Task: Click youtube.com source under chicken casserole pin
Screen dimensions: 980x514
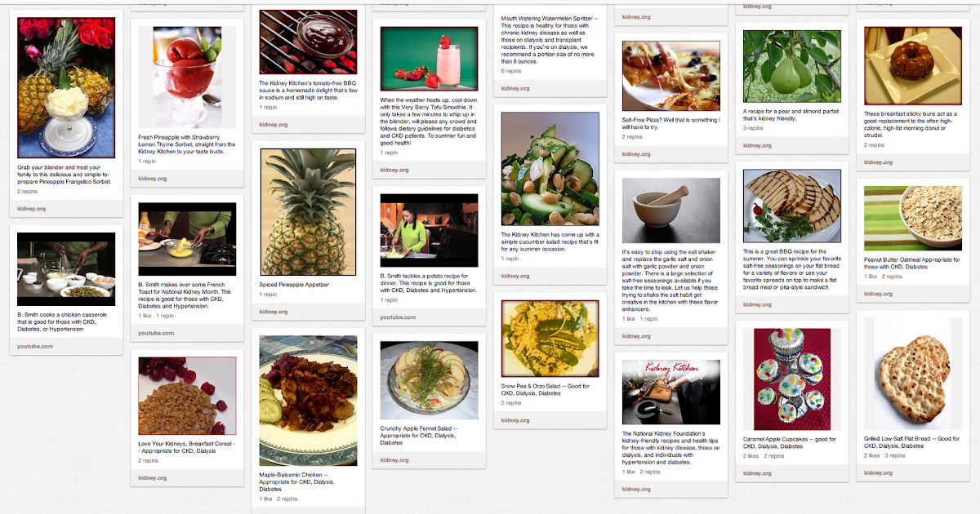Action: click(x=35, y=347)
